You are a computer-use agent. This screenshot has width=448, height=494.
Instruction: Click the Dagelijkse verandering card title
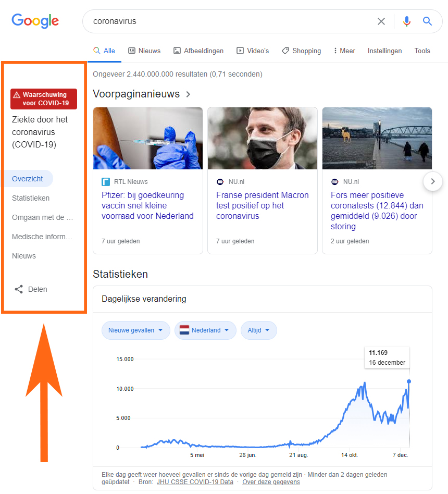pos(144,299)
